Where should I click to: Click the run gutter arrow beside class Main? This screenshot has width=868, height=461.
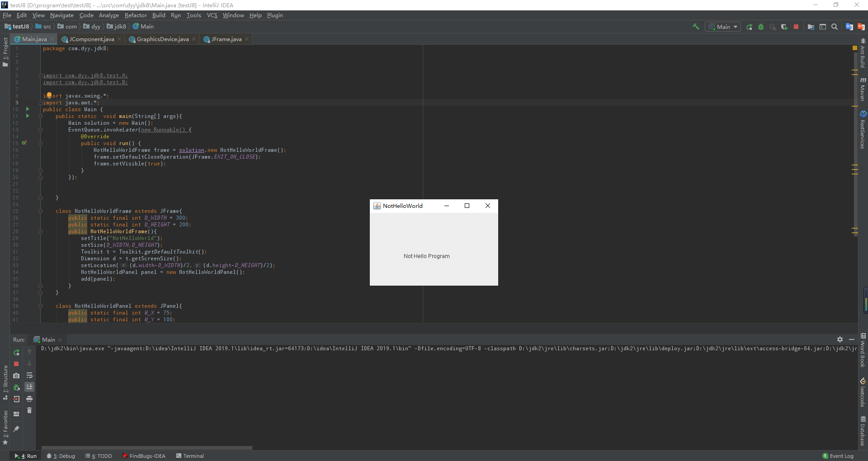pos(28,109)
